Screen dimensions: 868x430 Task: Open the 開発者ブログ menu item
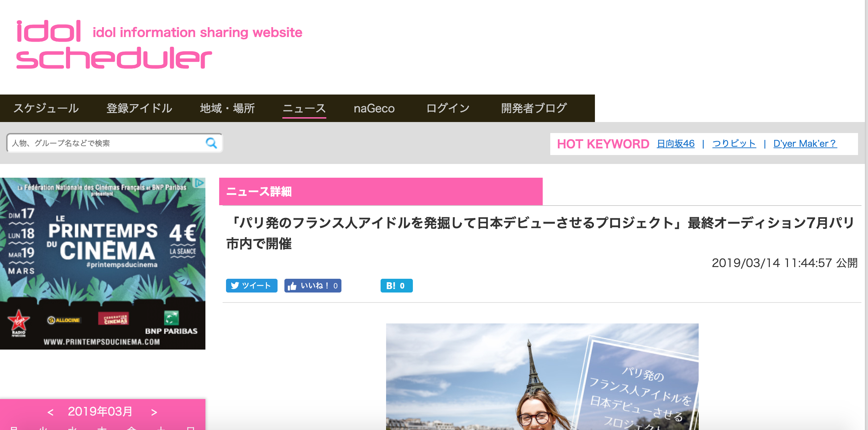tap(533, 108)
